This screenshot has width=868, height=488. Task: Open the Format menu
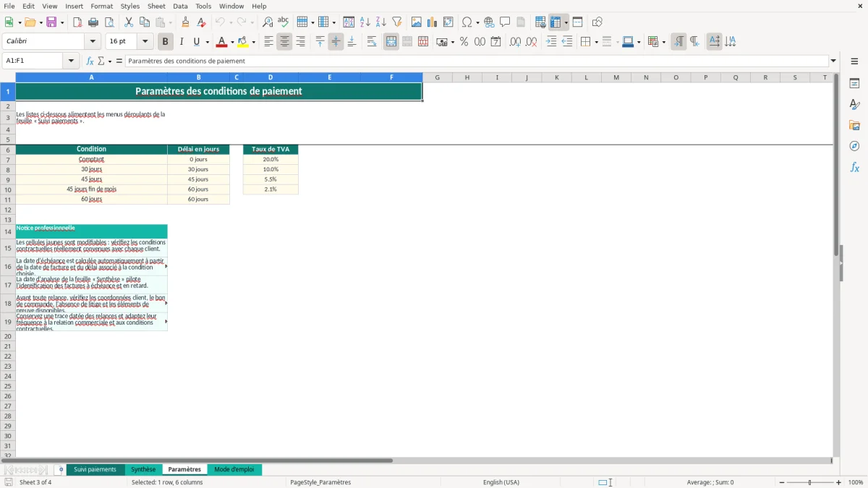(x=101, y=6)
